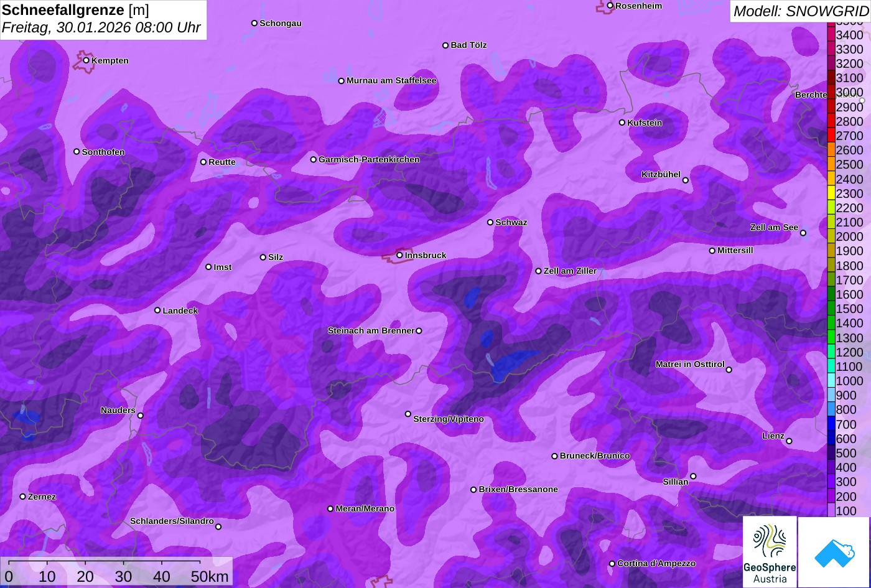
Task: Click the "Meran/Merano" label
Action: [365, 509]
